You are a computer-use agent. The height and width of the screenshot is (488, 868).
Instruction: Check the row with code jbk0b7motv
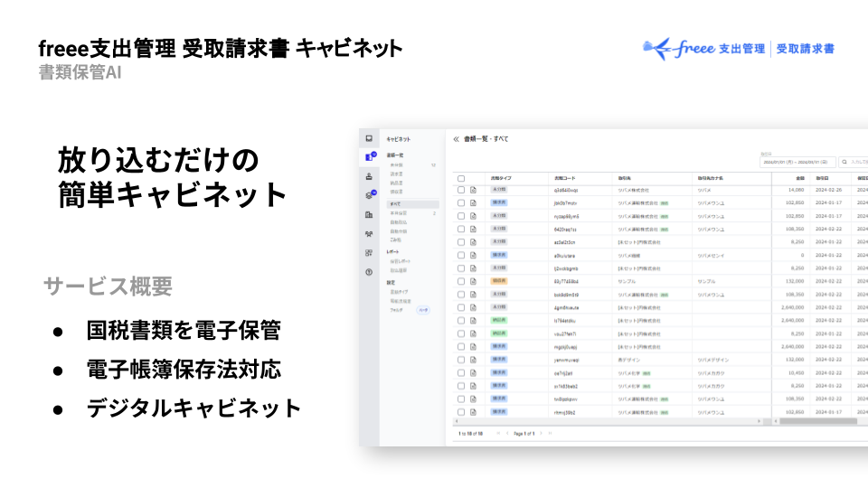461,203
